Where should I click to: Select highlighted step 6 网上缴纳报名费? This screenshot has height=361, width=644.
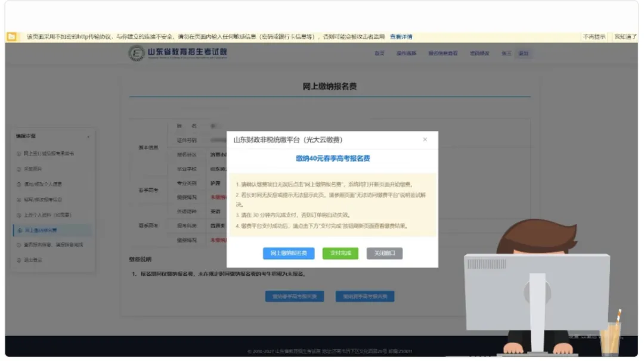[52, 230]
